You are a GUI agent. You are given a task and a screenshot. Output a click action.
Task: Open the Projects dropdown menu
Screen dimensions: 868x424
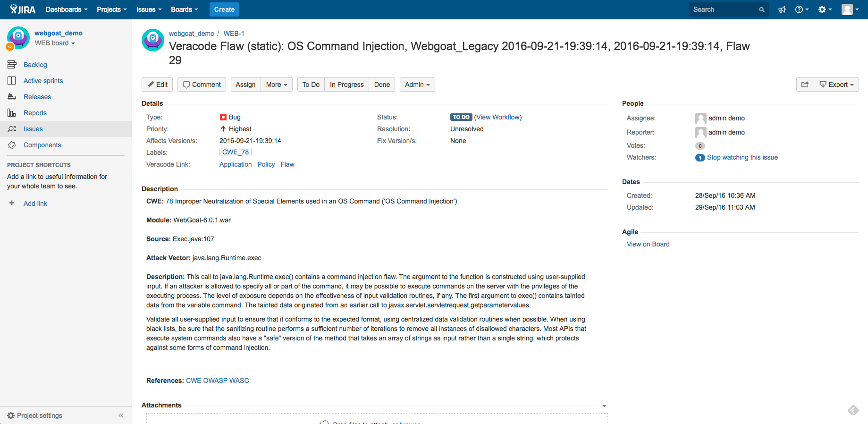pyautogui.click(x=112, y=9)
